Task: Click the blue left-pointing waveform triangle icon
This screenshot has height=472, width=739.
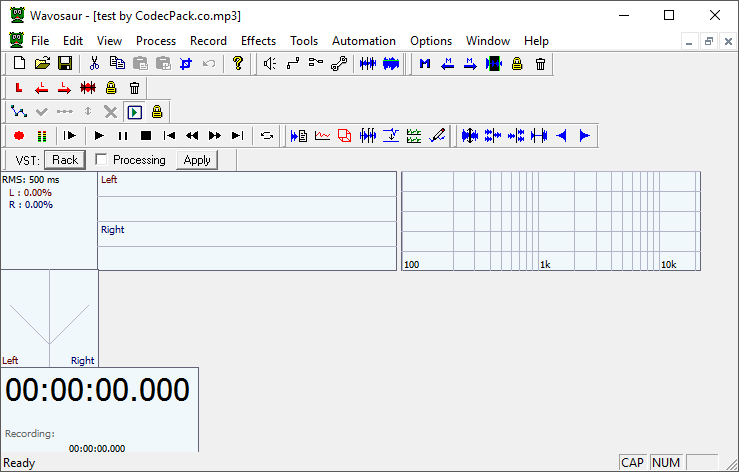Action: tap(561, 136)
